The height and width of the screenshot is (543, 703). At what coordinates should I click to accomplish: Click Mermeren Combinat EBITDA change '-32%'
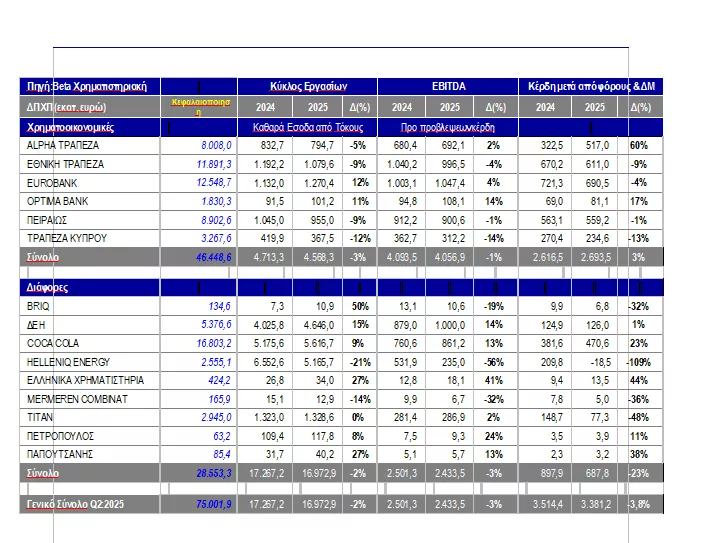coord(494,399)
